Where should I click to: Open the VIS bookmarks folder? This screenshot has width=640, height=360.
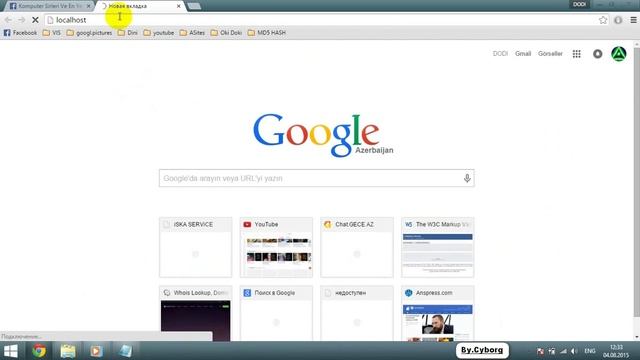click(52, 33)
